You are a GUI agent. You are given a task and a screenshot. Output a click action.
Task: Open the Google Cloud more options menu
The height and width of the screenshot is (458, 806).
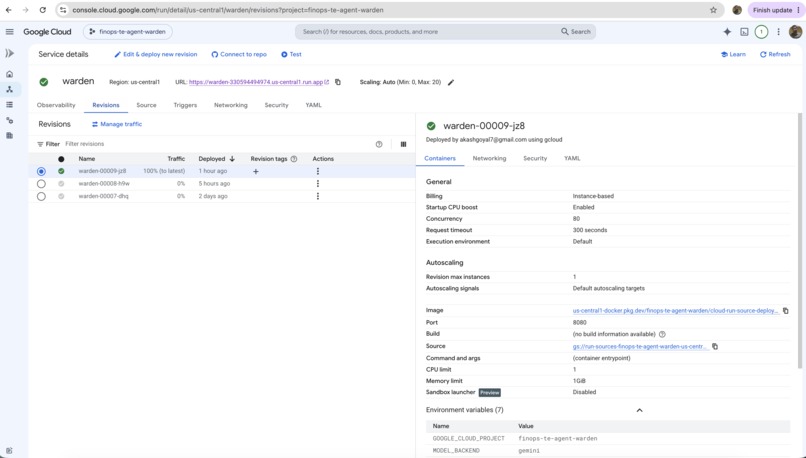tap(778, 32)
